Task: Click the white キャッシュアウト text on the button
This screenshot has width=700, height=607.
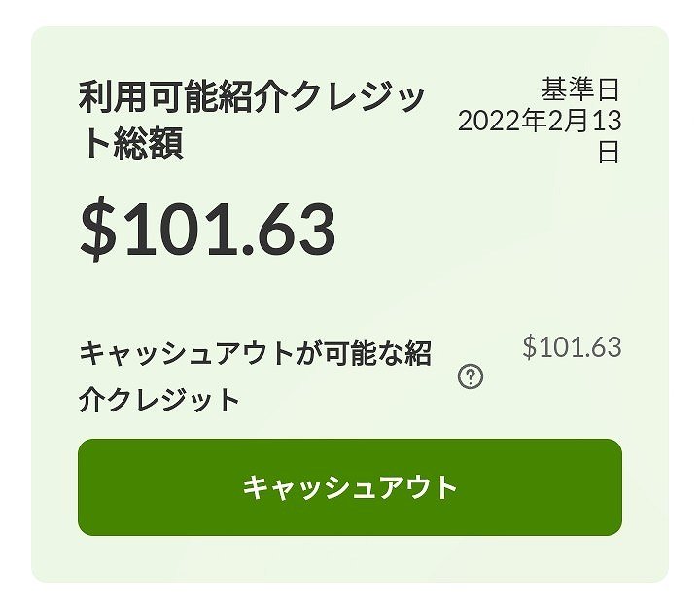Action: pos(350,487)
